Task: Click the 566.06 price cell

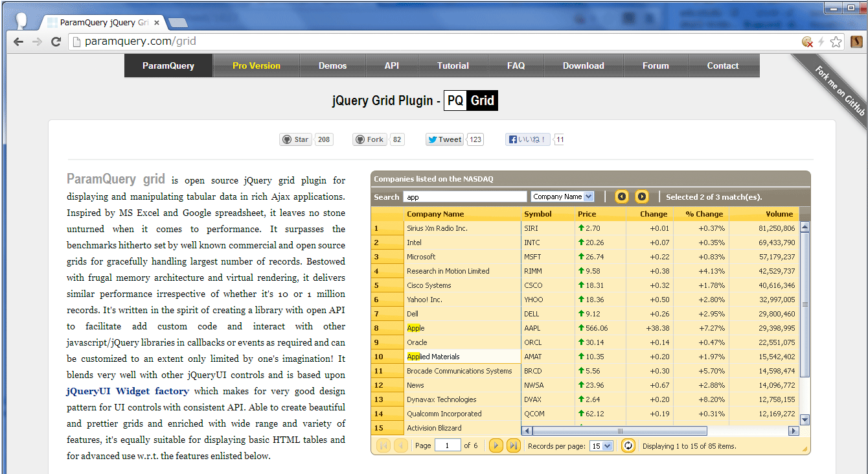Action: 600,328
